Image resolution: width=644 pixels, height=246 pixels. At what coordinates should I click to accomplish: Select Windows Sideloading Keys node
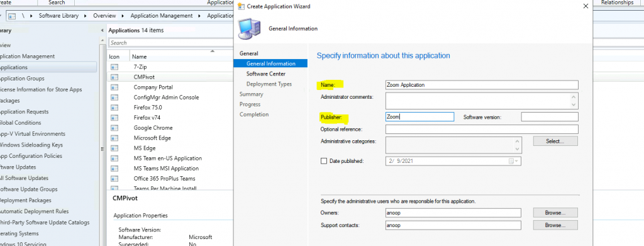(x=31, y=145)
